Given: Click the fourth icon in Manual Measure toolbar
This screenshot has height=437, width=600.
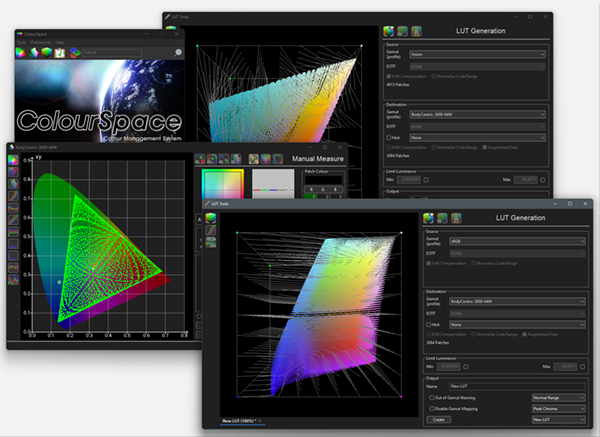Looking at the screenshot, I should (x=236, y=159).
